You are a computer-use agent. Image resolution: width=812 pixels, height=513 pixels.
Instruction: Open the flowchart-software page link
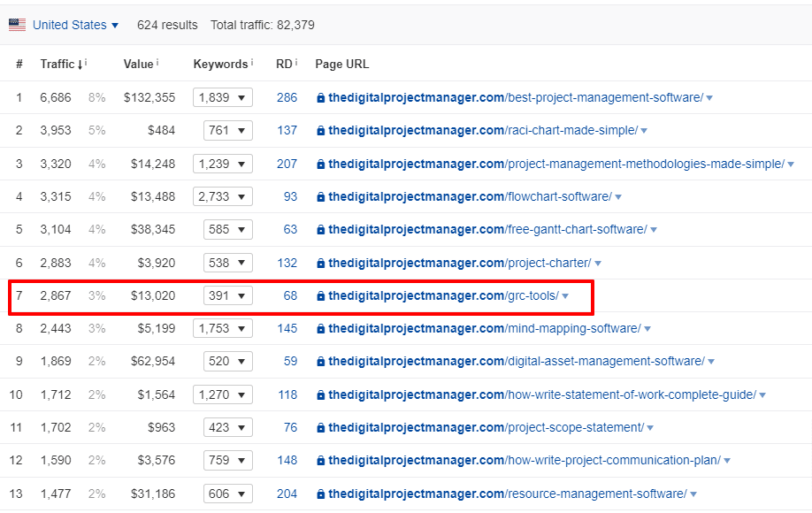[x=471, y=196]
